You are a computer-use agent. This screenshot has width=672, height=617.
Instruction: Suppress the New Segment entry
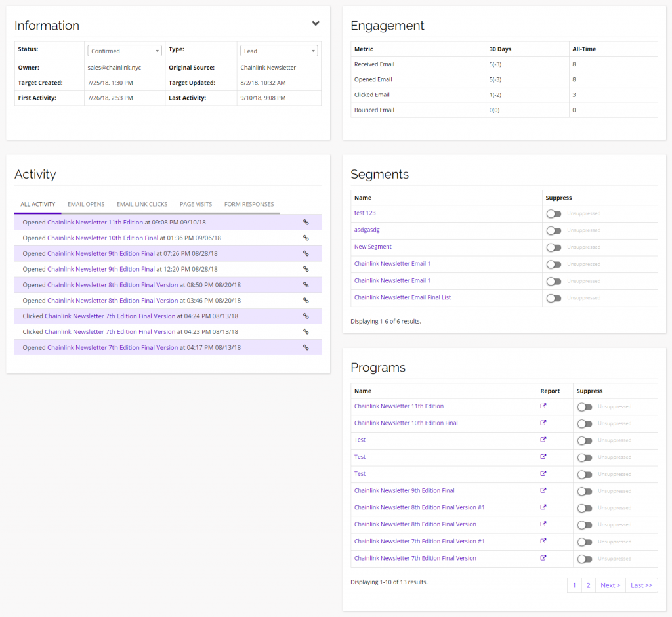(553, 247)
